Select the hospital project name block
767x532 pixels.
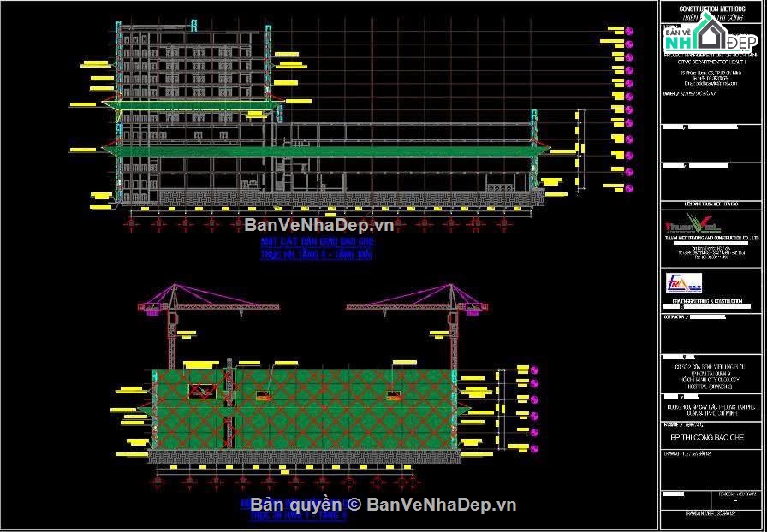(x=711, y=376)
